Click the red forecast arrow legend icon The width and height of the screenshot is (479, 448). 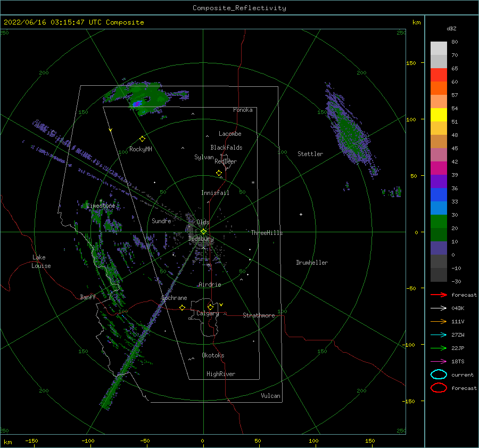[x=439, y=295]
